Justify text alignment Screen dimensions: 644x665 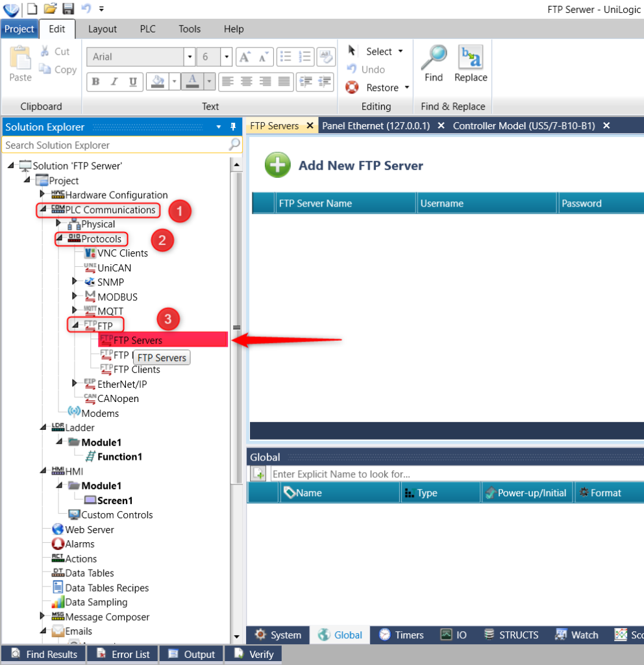coord(284,81)
